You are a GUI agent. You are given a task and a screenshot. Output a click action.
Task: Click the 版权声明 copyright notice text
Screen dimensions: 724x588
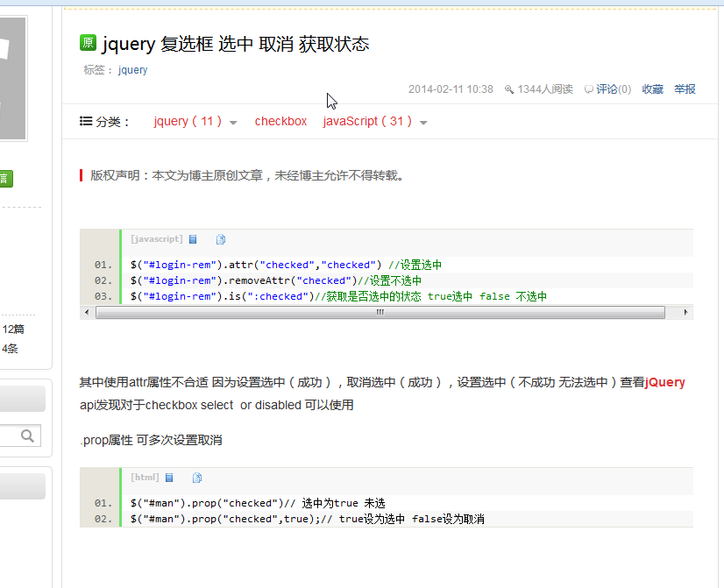[x=247, y=175]
